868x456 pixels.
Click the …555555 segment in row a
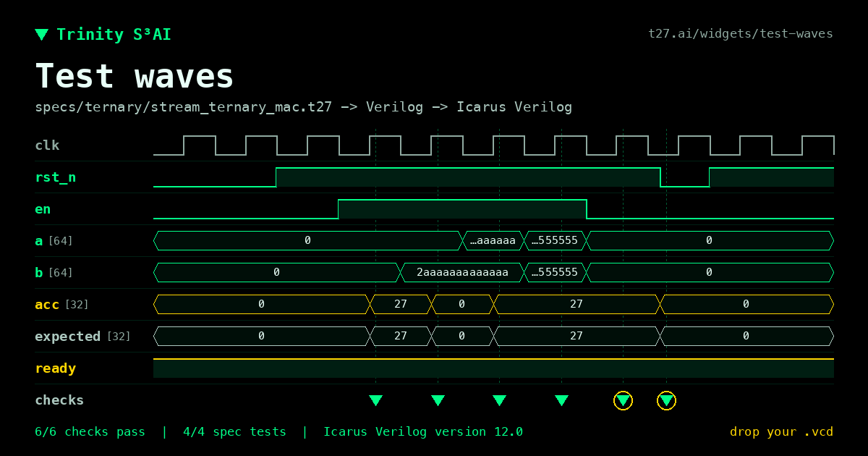click(x=555, y=241)
